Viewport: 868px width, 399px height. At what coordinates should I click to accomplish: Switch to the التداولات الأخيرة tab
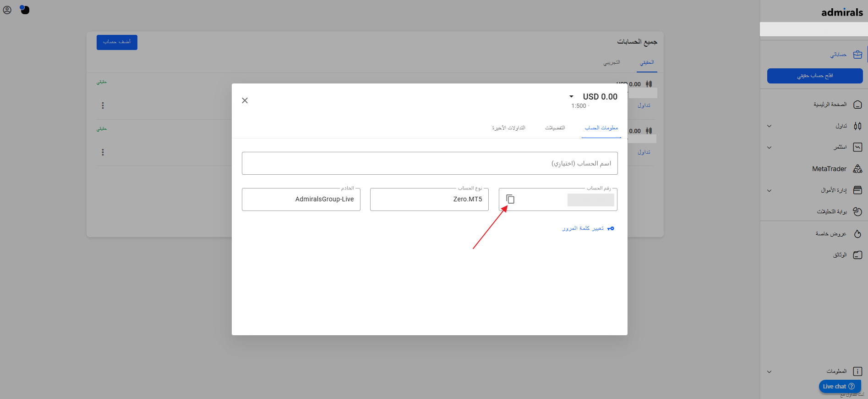[x=508, y=128]
